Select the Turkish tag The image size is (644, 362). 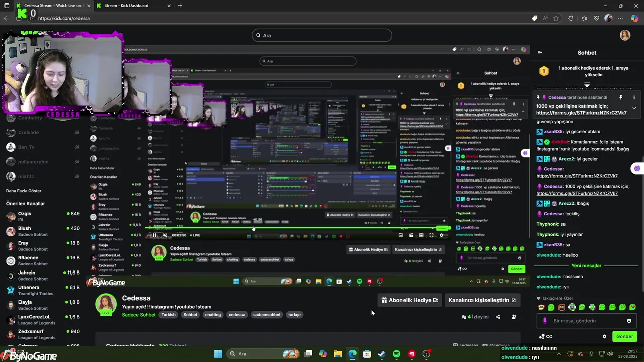168,315
